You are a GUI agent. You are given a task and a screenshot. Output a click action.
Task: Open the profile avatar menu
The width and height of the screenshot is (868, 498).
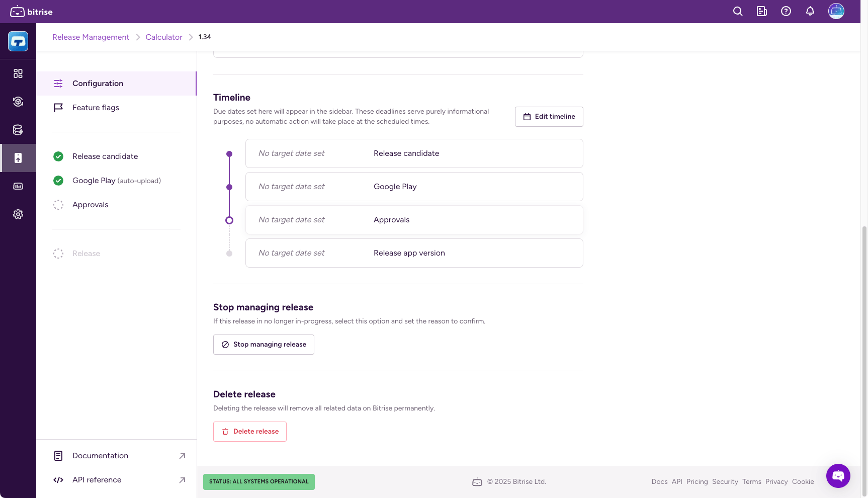click(835, 11)
